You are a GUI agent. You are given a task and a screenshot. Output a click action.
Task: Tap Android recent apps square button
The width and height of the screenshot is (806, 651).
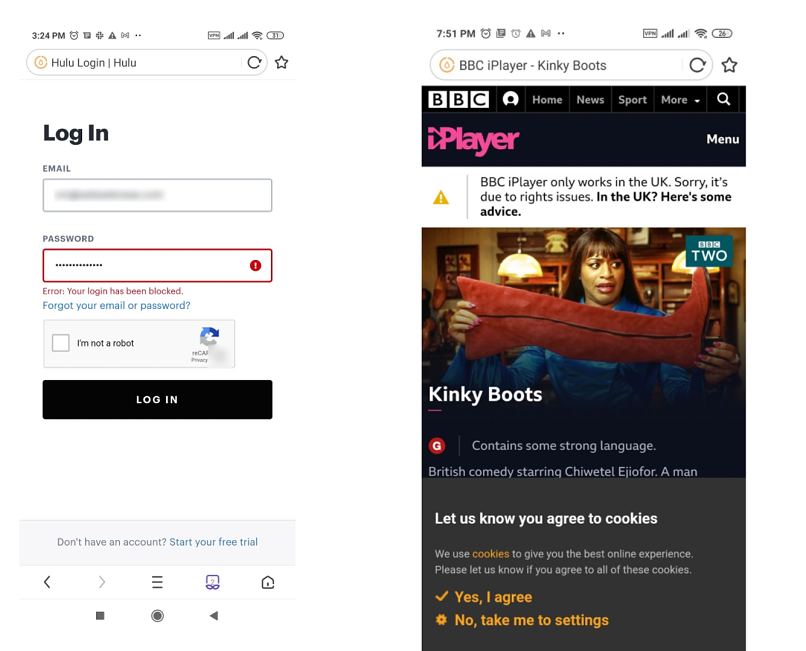tap(100, 616)
